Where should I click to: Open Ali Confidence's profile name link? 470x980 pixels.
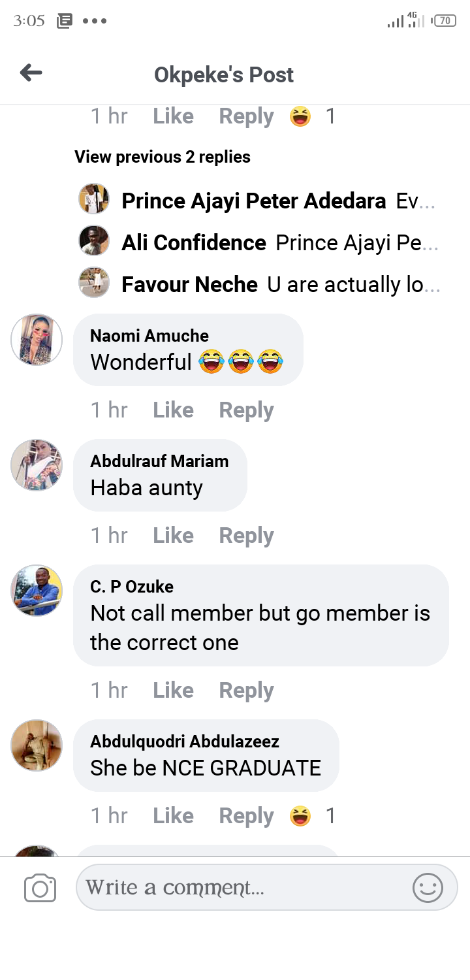click(x=194, y=243)
